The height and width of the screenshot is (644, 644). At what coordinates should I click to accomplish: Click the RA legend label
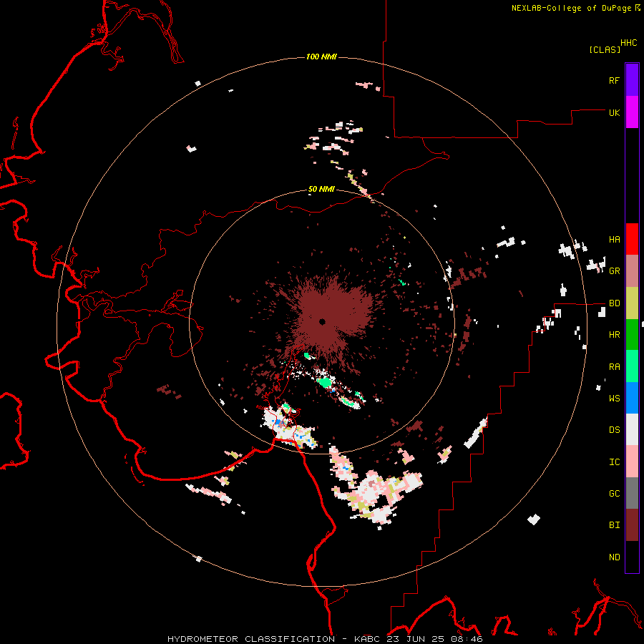614,367
